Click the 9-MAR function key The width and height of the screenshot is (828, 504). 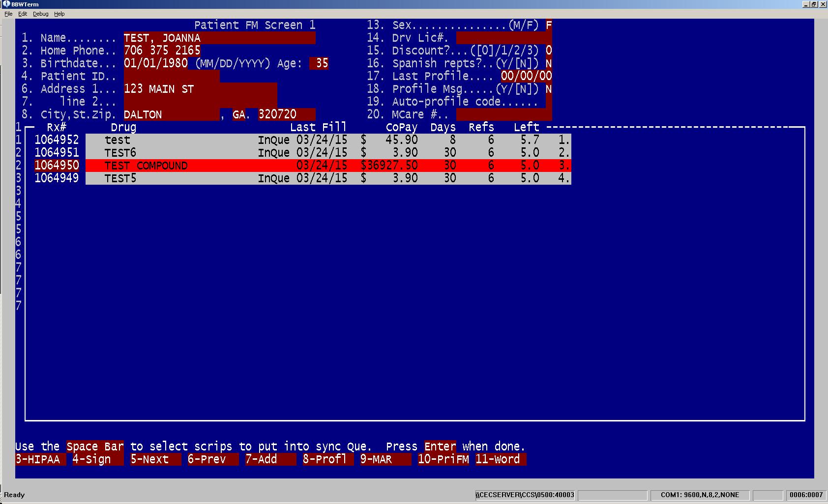pyautogui.click(x=386, y=459)
